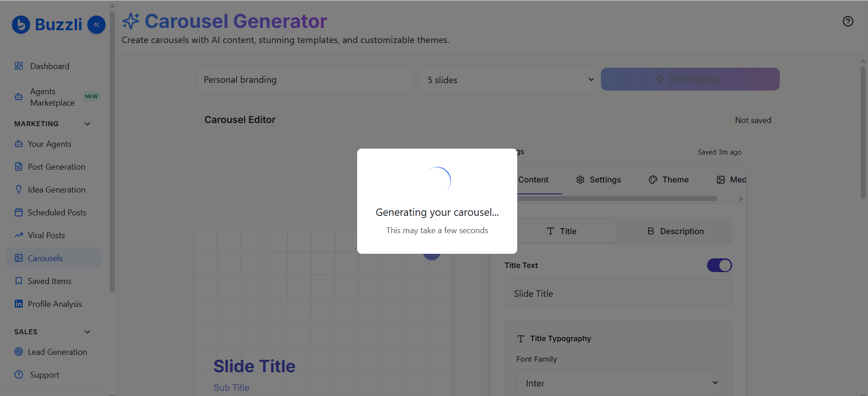Click the Theme palette icon
The image size is (868, 396).
tap(653, 180)
